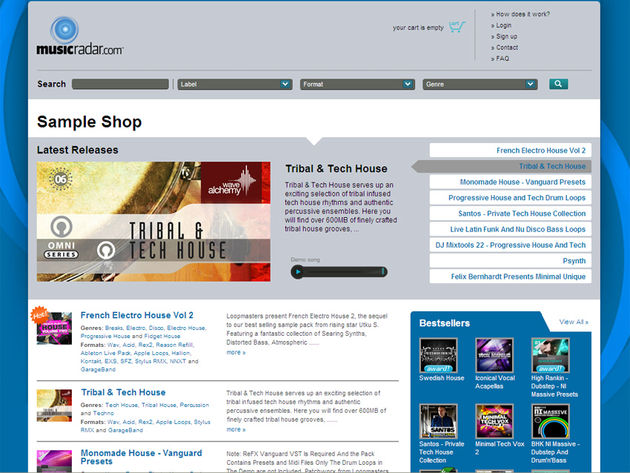Select DJ Mixtools 22 - Progressive House And Tech
The width and height of the screenshot is (630, 473).
pos(510,245)
